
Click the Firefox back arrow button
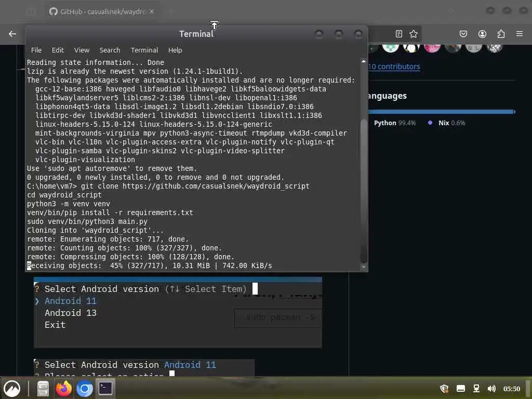(12, 34)
